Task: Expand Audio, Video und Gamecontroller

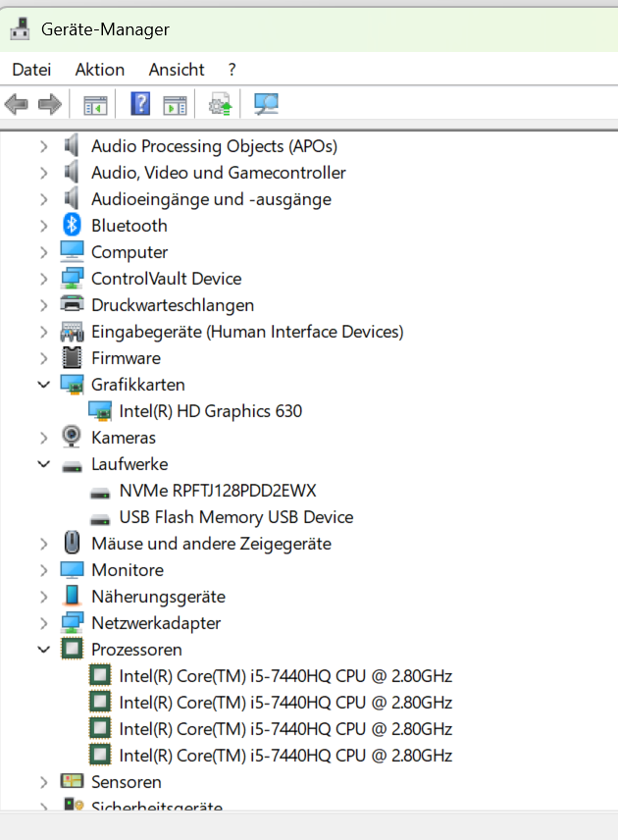Action: point(44,173)
